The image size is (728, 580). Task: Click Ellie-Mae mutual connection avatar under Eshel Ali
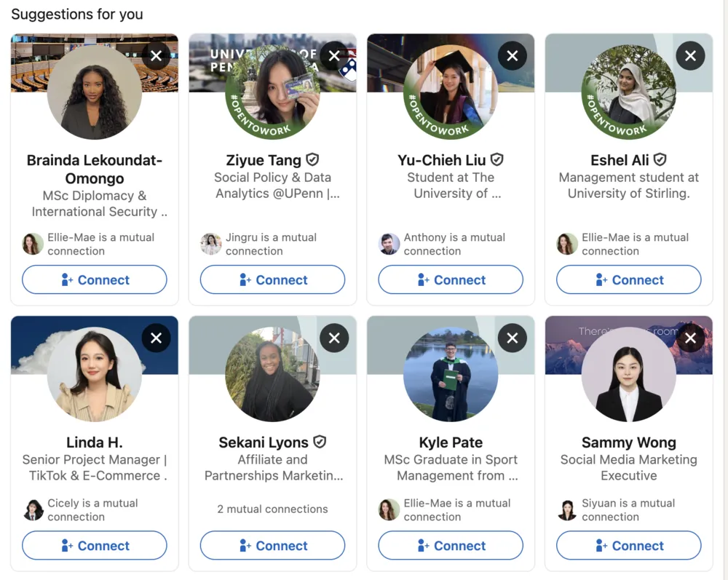(567, 244)
